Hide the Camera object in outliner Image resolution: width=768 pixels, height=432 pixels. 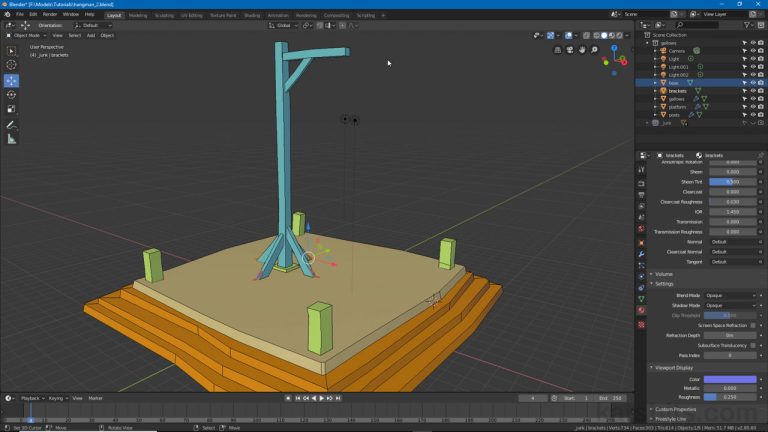tap(752, 50)
